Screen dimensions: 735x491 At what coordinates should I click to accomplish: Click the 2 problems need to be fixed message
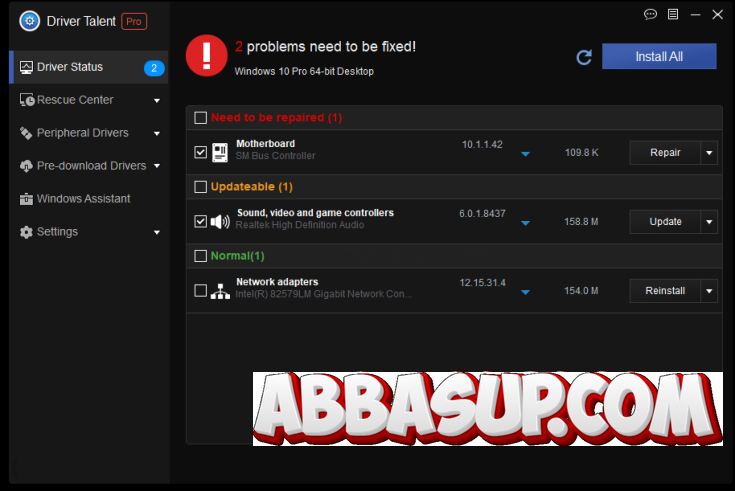tap(325, 47)
